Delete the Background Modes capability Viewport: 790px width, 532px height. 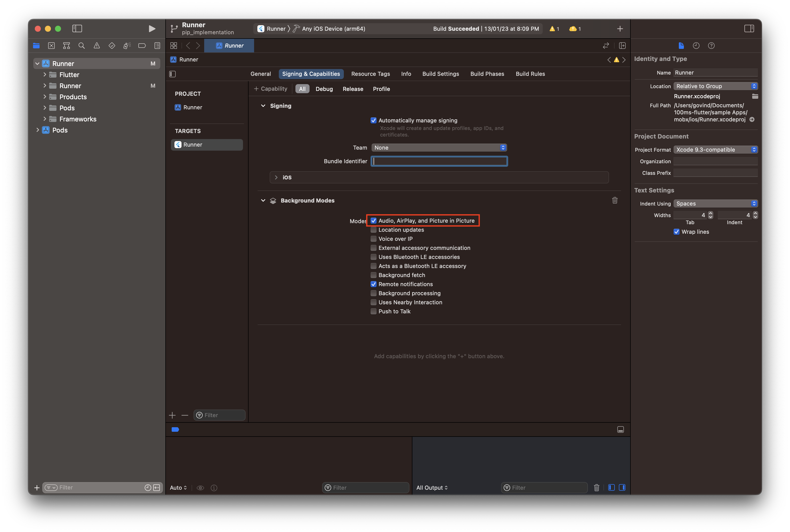tap(615, 200)
